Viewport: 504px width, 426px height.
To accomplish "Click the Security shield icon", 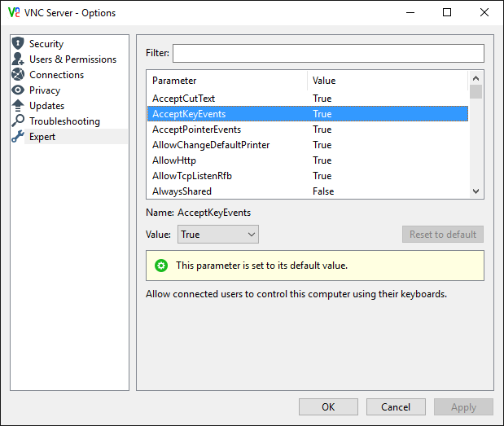I will (x=18, y=44).
